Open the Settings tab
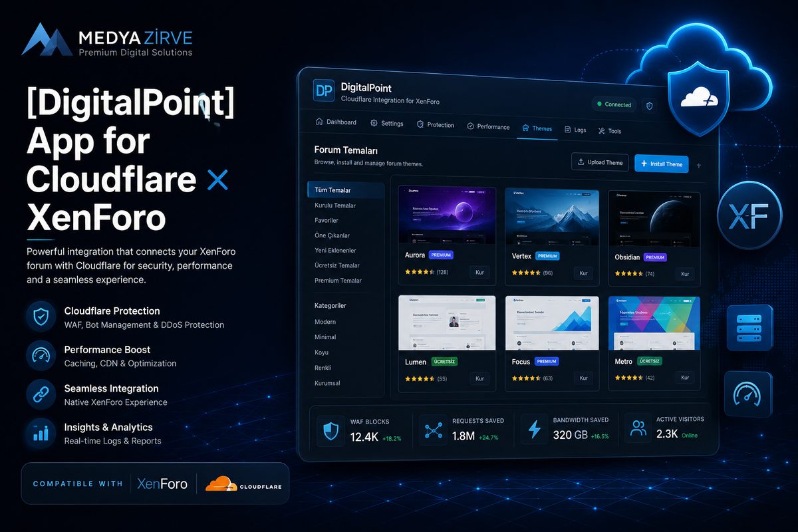 tap(387, 124)
